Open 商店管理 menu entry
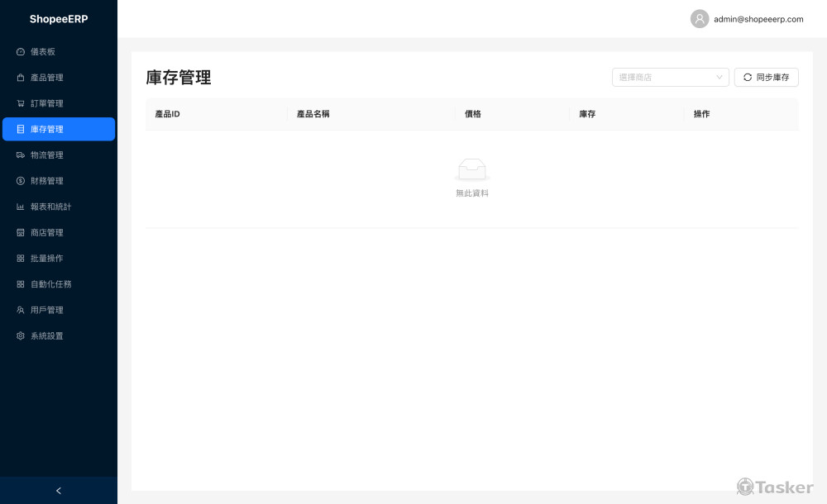Viewport: 827px width, 504px height. [59, 232]
